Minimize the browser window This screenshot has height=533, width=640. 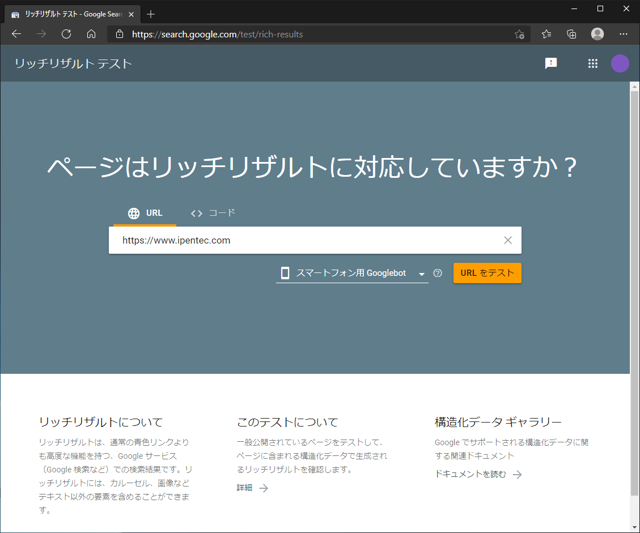click(574, 9)
